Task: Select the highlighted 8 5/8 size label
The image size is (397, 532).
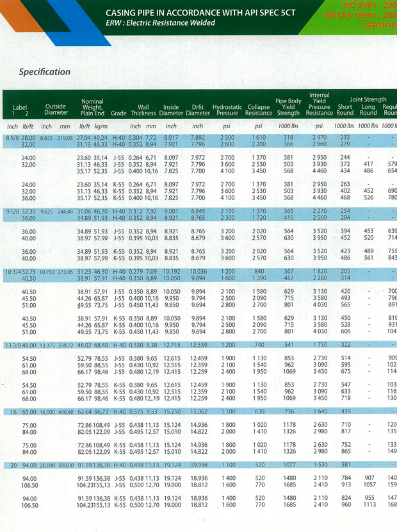Action: click(x=13, y=138)
